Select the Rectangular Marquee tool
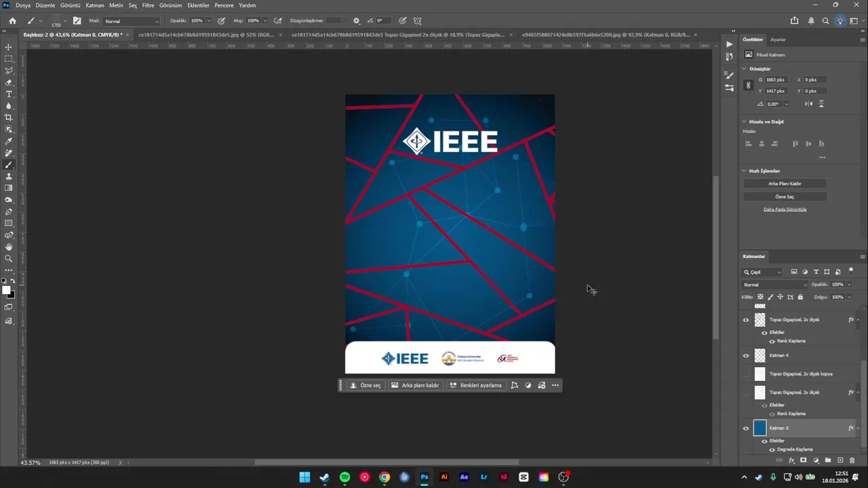 (x=9, y=59)
